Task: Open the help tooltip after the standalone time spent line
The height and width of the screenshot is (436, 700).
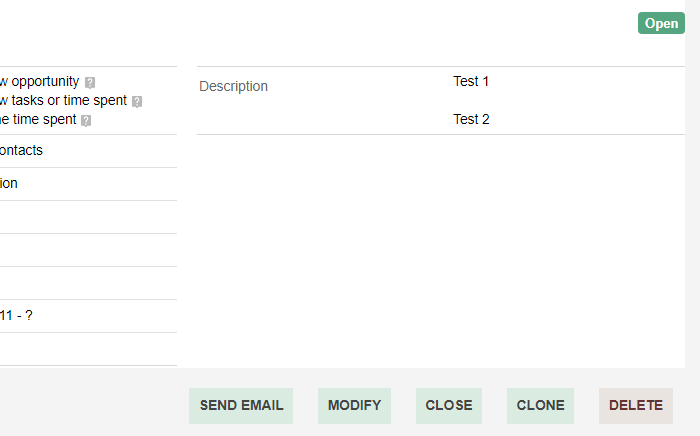Action: click(x=86, y=121)
